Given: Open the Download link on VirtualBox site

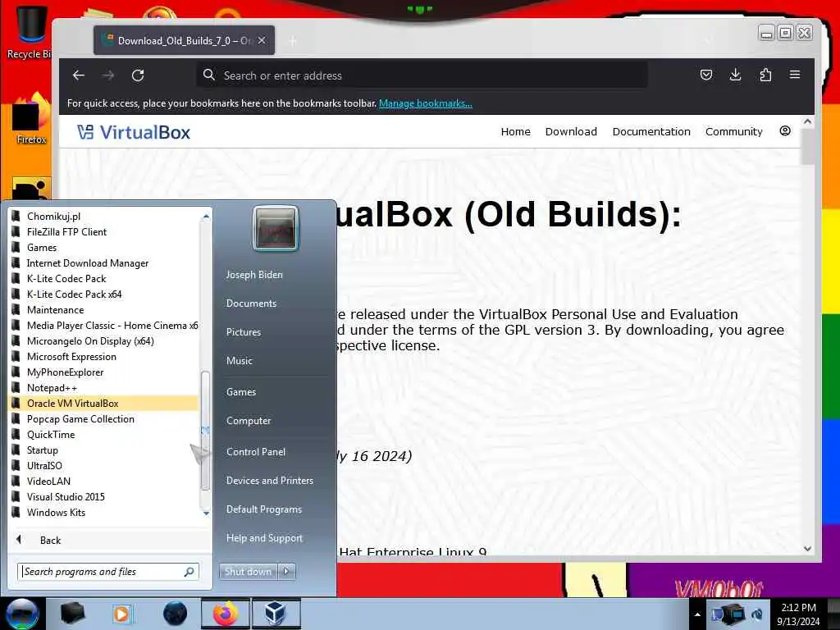Looking at the screenshot, I should 571,132.
